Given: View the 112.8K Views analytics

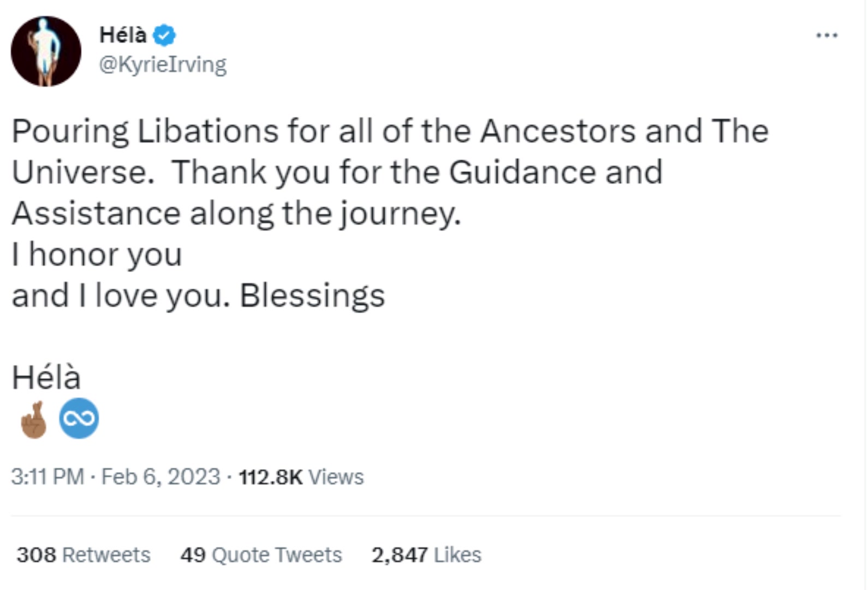Looking at the screenshot, I should [301, 477].
